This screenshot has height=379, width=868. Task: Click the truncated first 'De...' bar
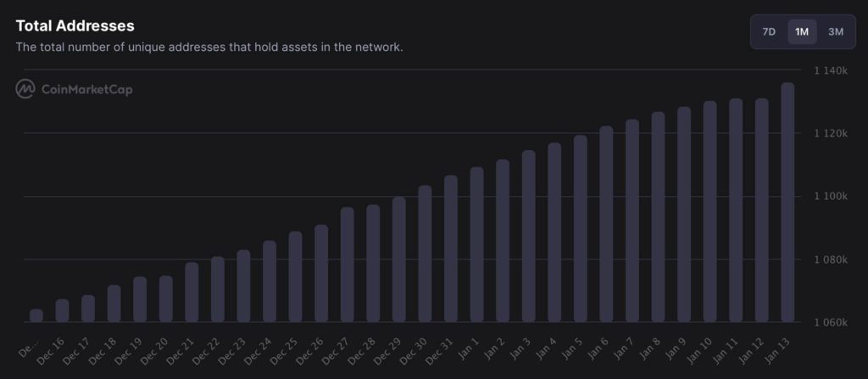[x=36, y=315]
